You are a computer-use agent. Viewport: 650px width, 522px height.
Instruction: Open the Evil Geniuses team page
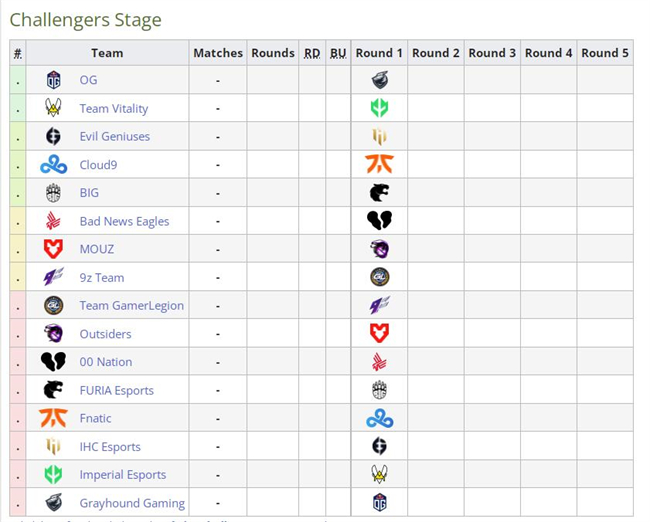pyautogui.click(x=114, y=136)
